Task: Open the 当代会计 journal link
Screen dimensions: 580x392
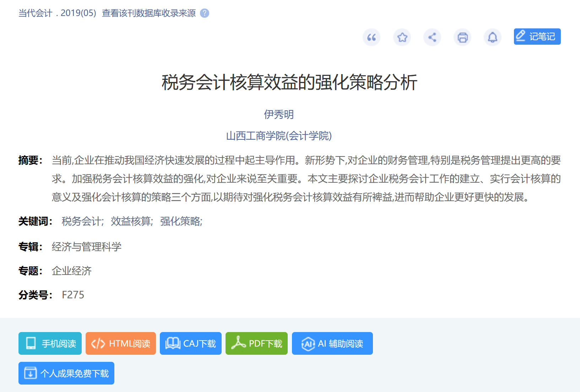Action: (x=36, y=13)
